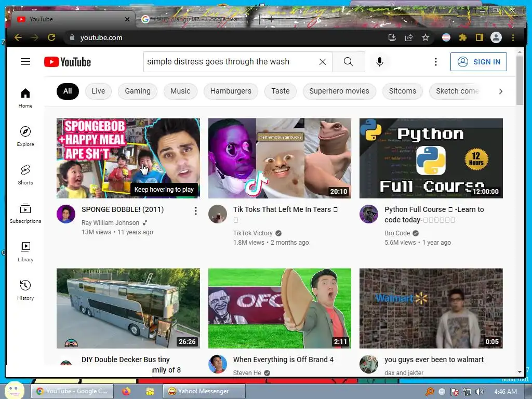
Task: Select the Hamburgers filter chip
Action: coord(231,91)
